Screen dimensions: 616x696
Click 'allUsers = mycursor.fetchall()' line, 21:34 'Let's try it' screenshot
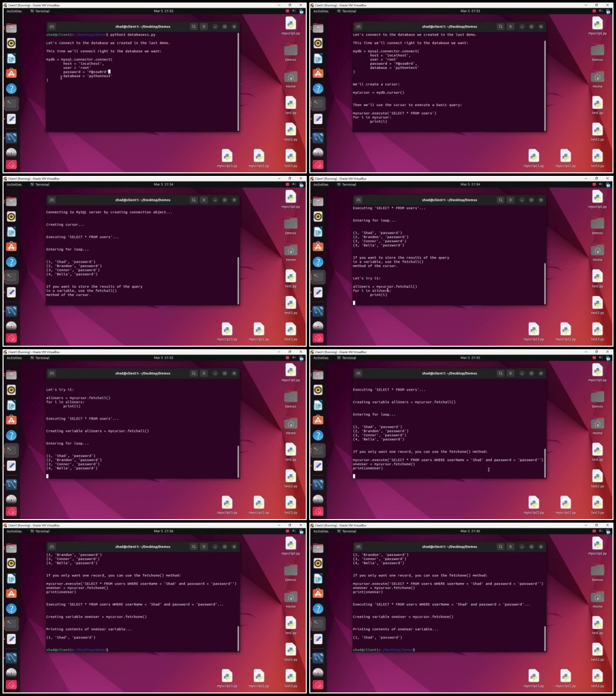pos(385,286)
